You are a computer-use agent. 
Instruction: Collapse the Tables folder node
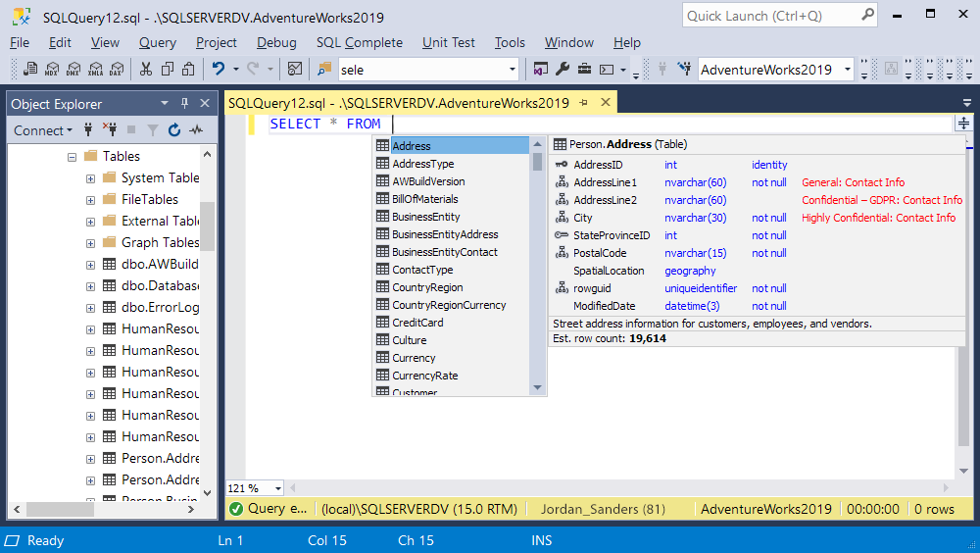coord(72,157)
